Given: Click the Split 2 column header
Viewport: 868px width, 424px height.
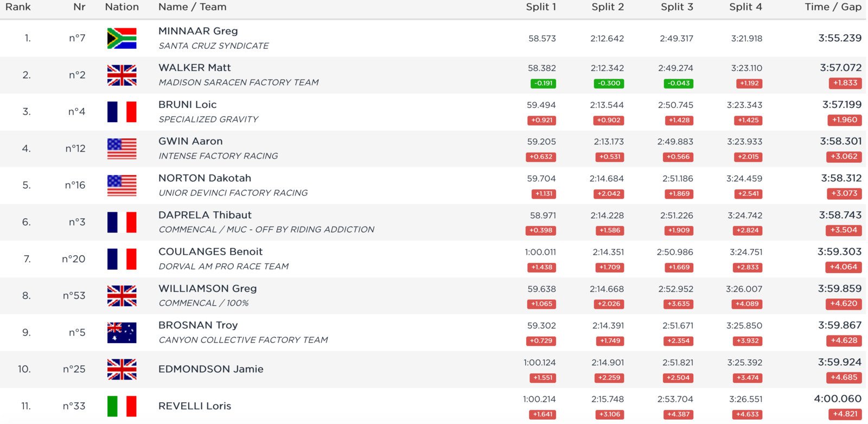Looking at the screenshot, I should pyautogui.click(x=608, y=7).
